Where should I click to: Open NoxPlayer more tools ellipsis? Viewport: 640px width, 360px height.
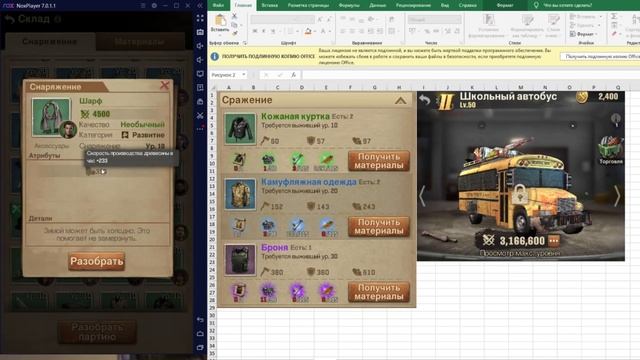[x=200, y=129]
